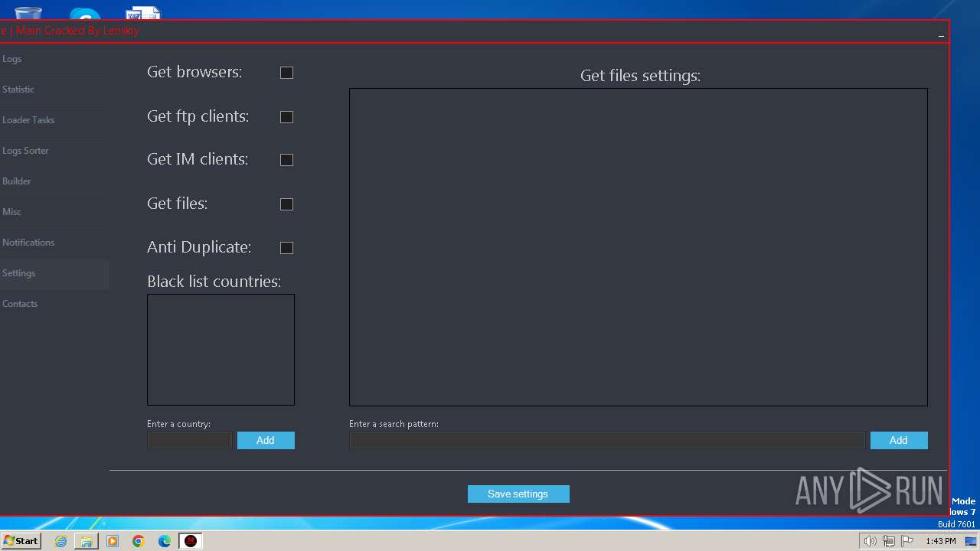
Task: Open the Windows Start menu
Action: (21, 540)
